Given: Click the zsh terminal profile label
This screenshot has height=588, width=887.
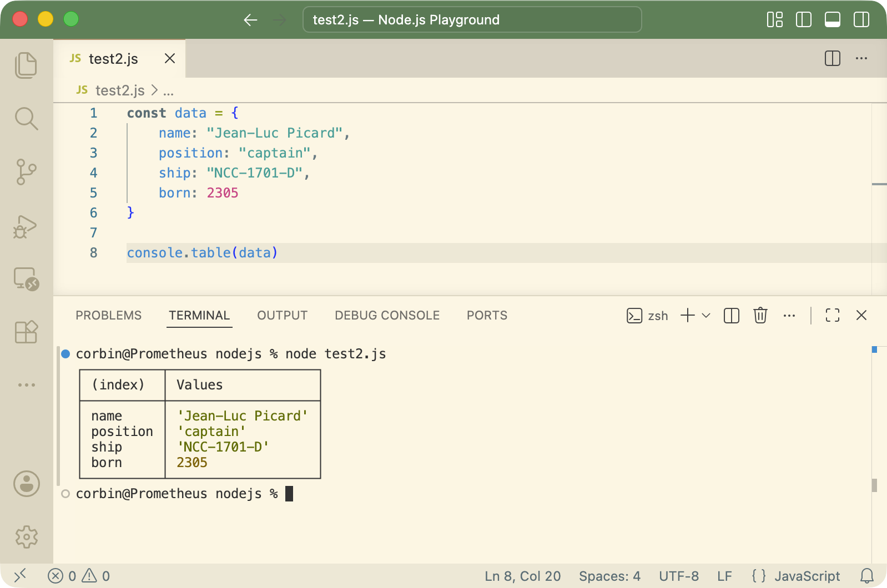Looking at the screenshot, I should (x=647, y=316).
